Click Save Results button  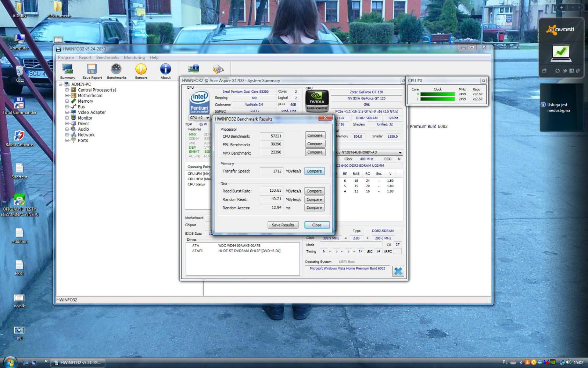283,225
